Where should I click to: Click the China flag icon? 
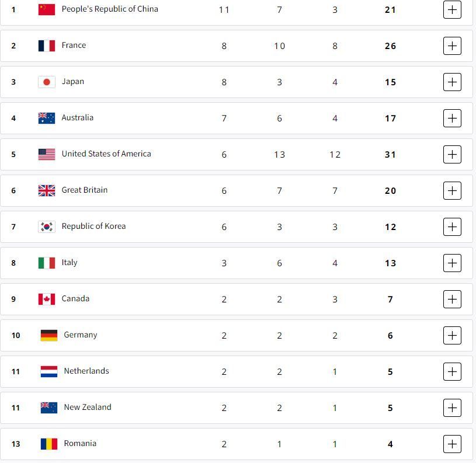[47, 10]
